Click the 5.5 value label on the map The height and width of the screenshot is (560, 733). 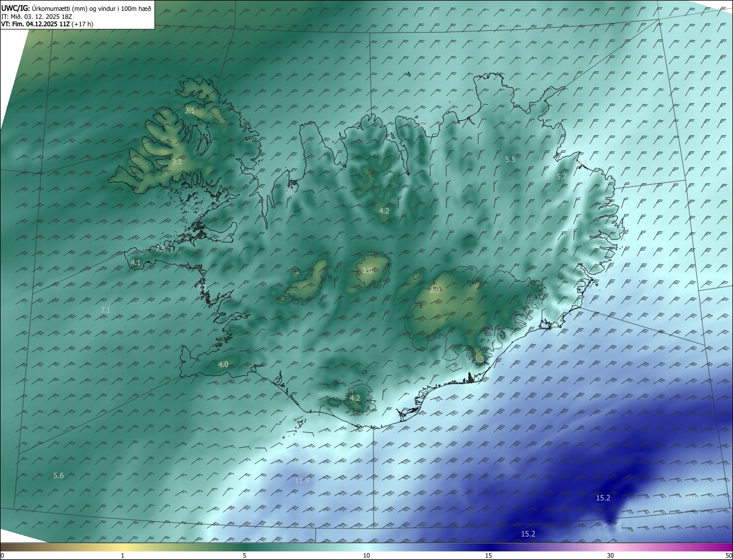(x=510, y=160)
